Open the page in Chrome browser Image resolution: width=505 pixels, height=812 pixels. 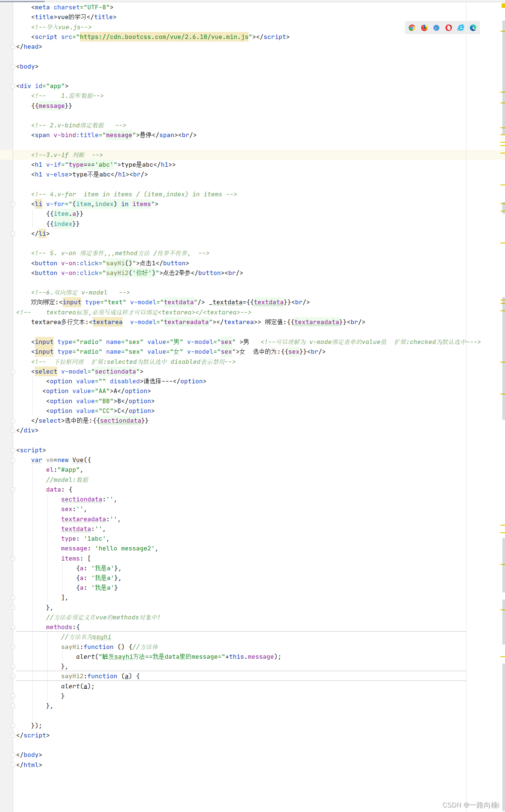412,28
